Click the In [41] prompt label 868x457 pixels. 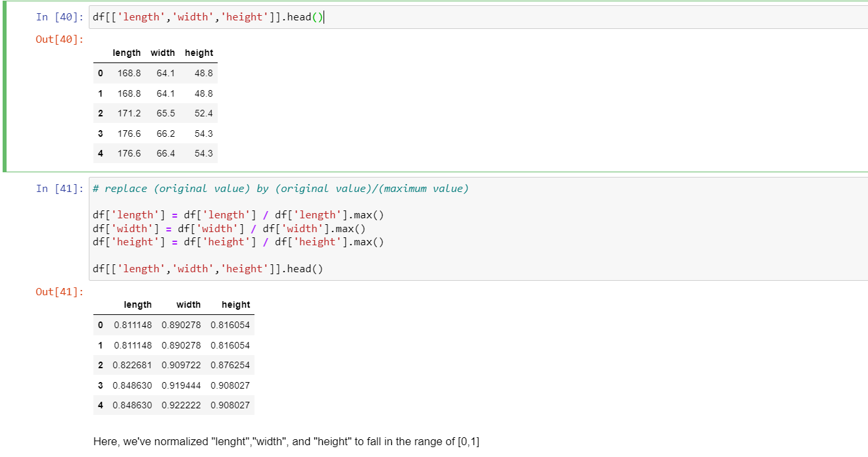60,189
